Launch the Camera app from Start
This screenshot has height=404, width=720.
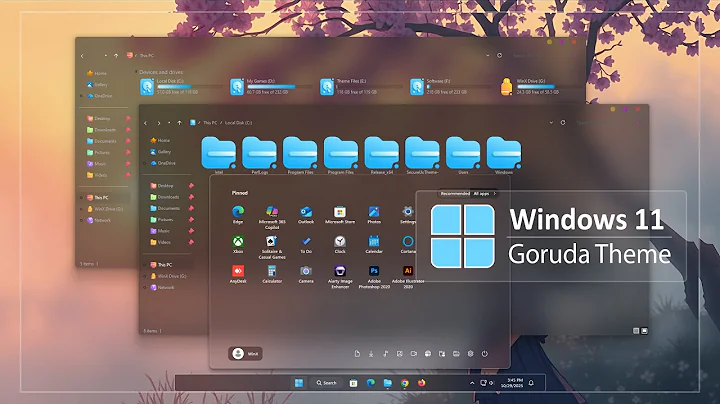tap(306, 274)
